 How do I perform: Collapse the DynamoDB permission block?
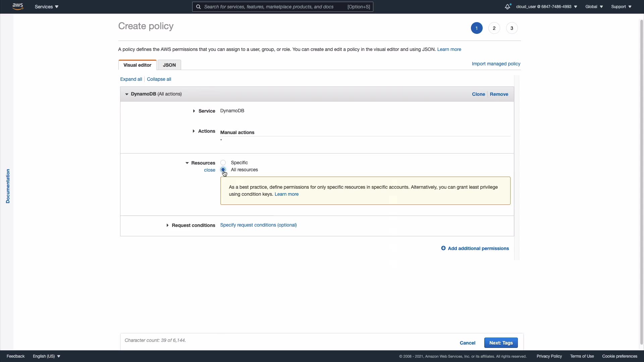pos(127,94)
